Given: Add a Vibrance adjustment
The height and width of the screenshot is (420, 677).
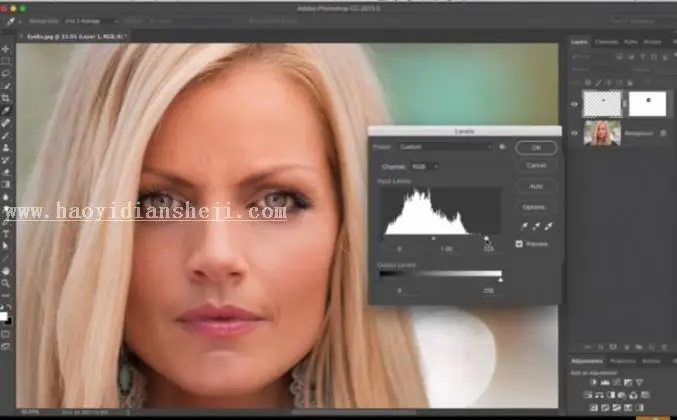Looking at the screenshot, I should (x=639, y=382).
